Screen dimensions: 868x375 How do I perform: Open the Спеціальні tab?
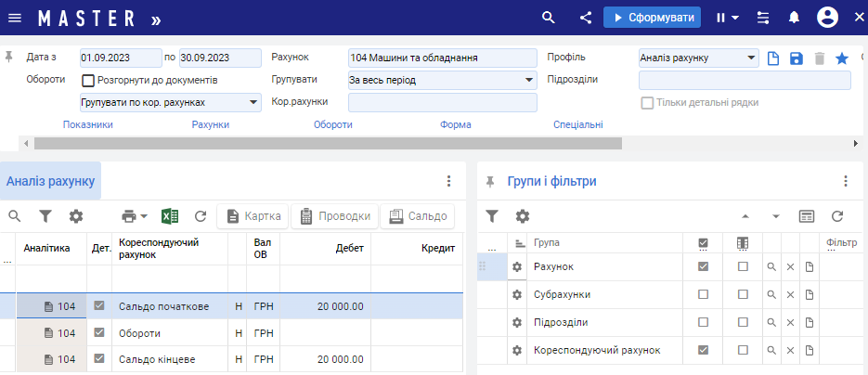577,124
